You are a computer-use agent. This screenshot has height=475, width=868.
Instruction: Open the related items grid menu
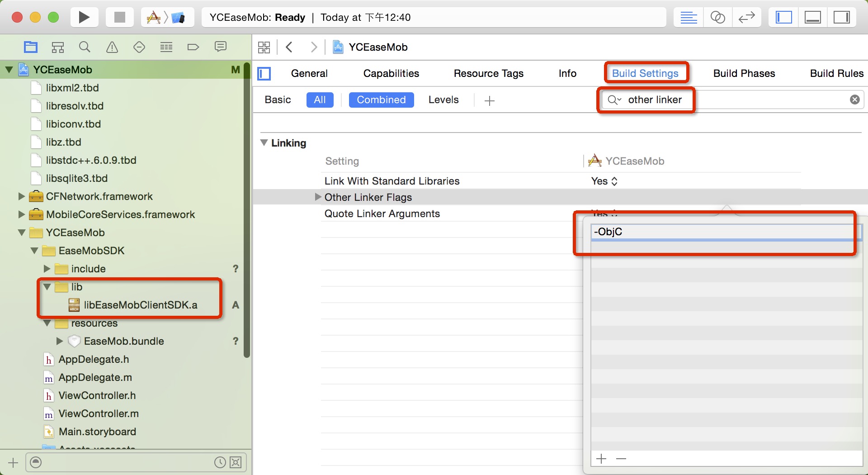coord(264,47)
